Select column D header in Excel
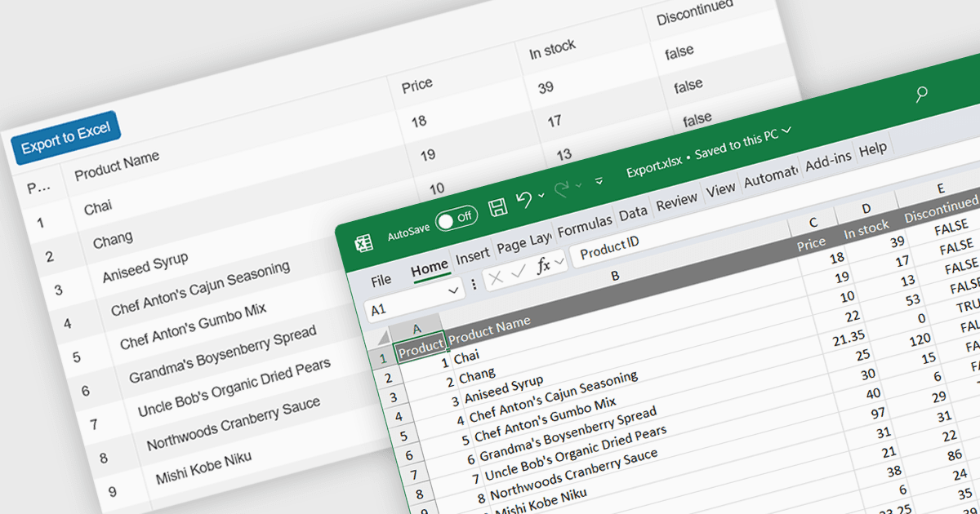 (866, 209)
